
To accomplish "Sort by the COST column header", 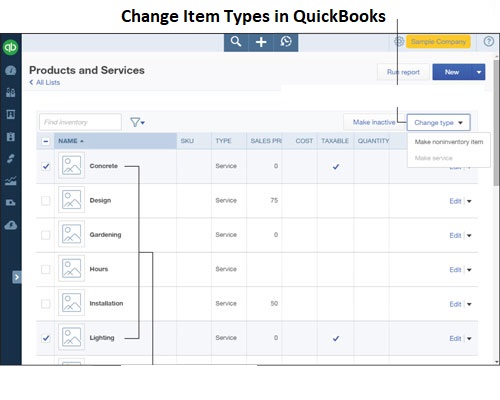I will click(x=304, y=141).
